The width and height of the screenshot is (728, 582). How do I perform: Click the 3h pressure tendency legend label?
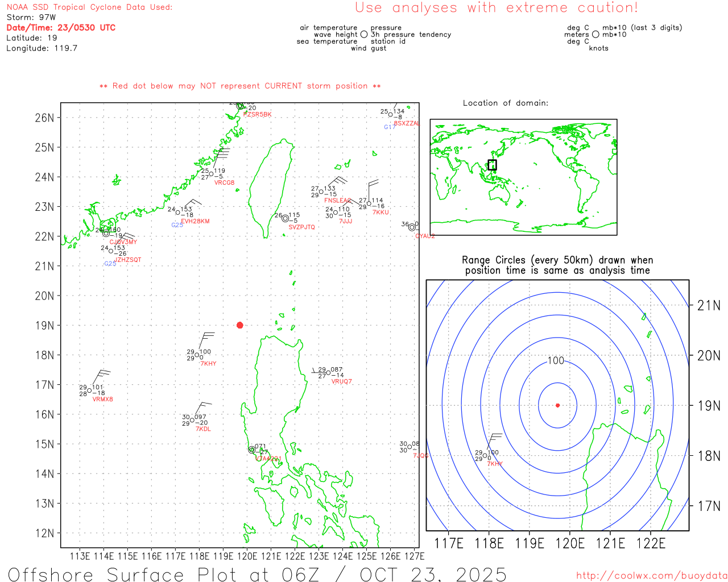411,35
